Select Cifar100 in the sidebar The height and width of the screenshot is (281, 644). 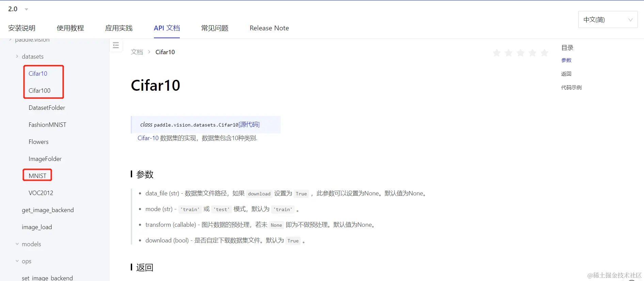click(40, 91)
